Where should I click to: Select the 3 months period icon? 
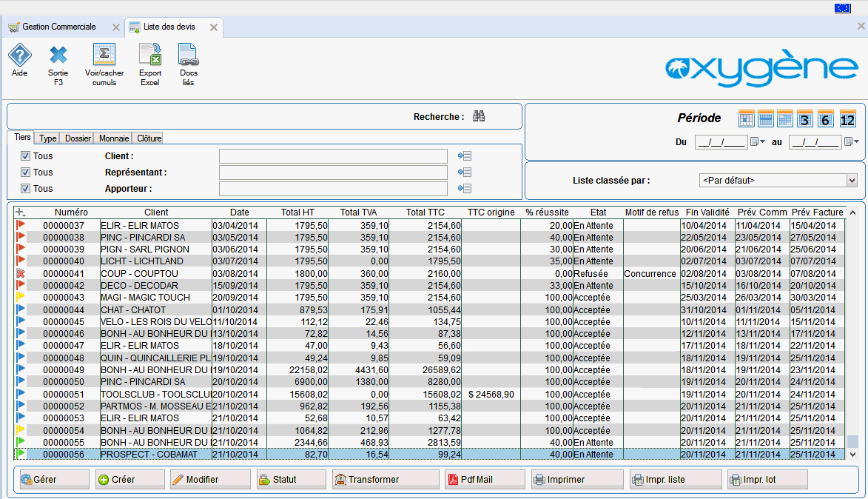[x=805, y=119]
